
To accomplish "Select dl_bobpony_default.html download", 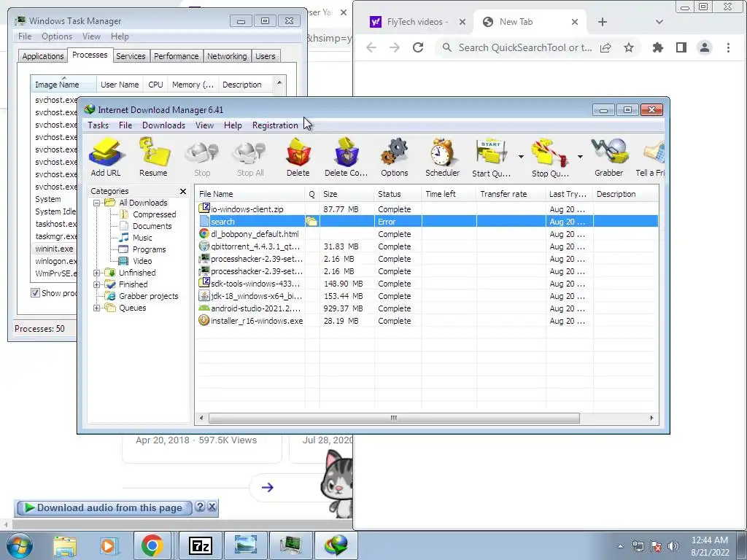I will pos(427,234).
